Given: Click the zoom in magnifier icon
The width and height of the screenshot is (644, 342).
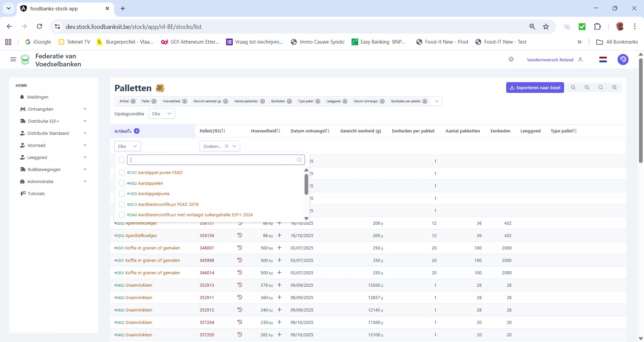Looking at the screenshot, I should 614,87.
